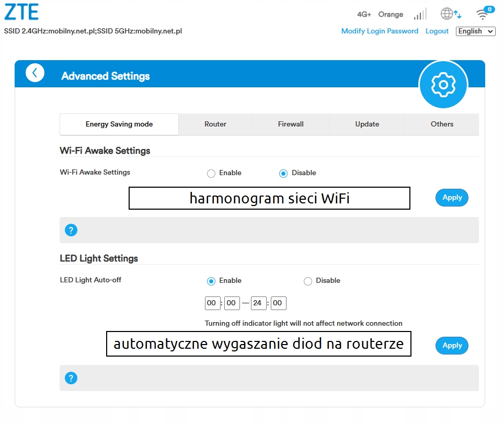Click the settings gear icon

(x=443, y=85)
